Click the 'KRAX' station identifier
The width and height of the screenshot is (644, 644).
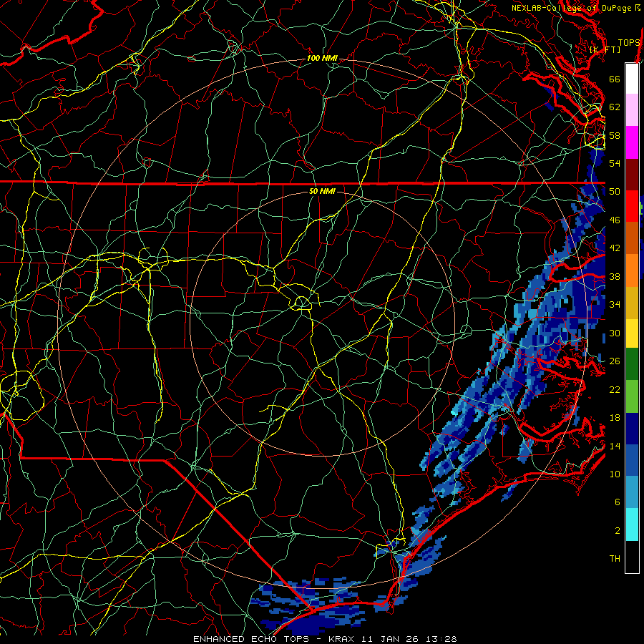pyautogui.click(x=343, y=639)
